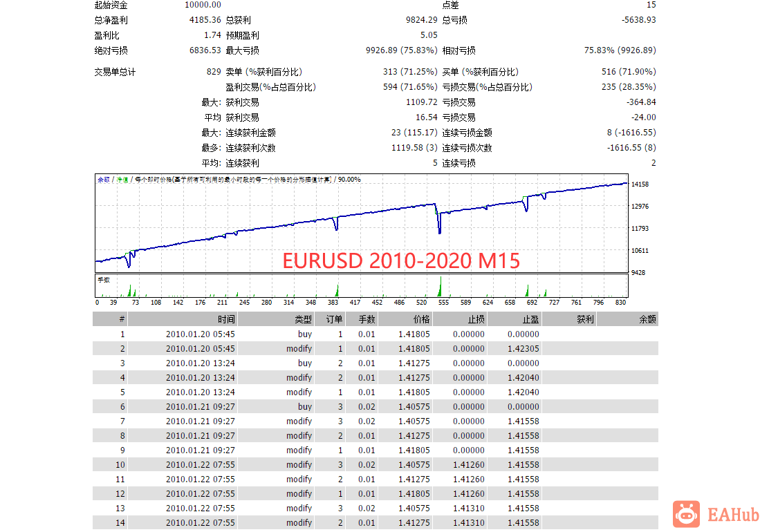This screenshot has height=532, width=769.
Task: Select the 最大亏损 value 9926.89 (75.83%)
Action: (401, 50)
